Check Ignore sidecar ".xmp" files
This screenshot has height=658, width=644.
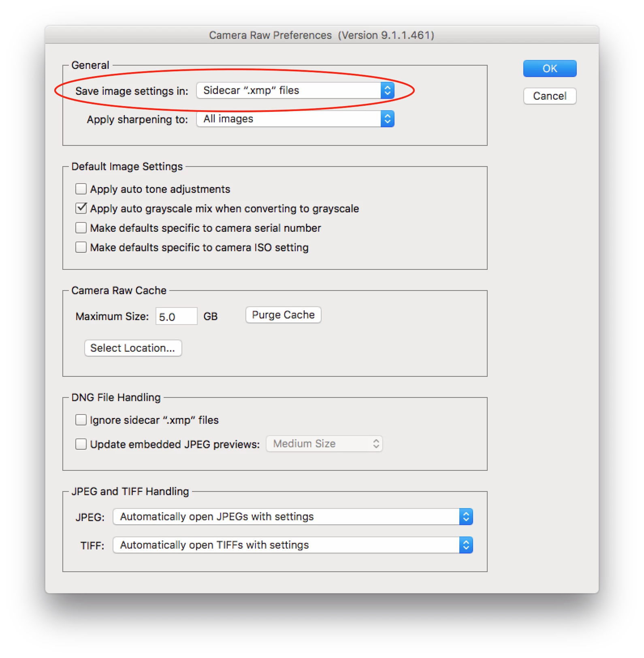(81, 420)
